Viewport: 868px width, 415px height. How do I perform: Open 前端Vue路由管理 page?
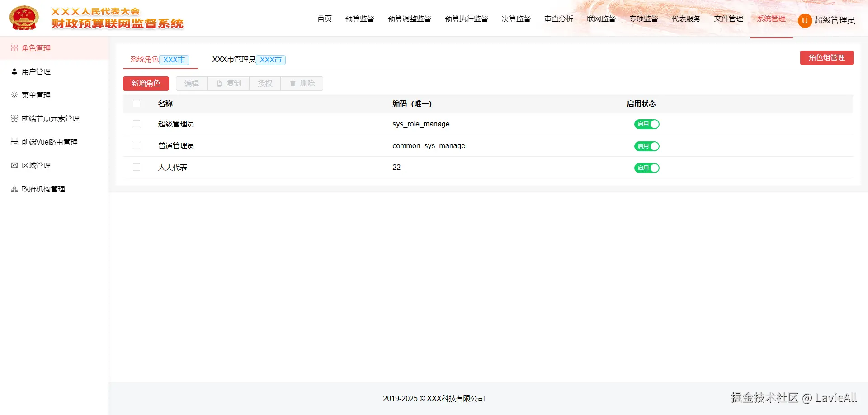[49, 142]
